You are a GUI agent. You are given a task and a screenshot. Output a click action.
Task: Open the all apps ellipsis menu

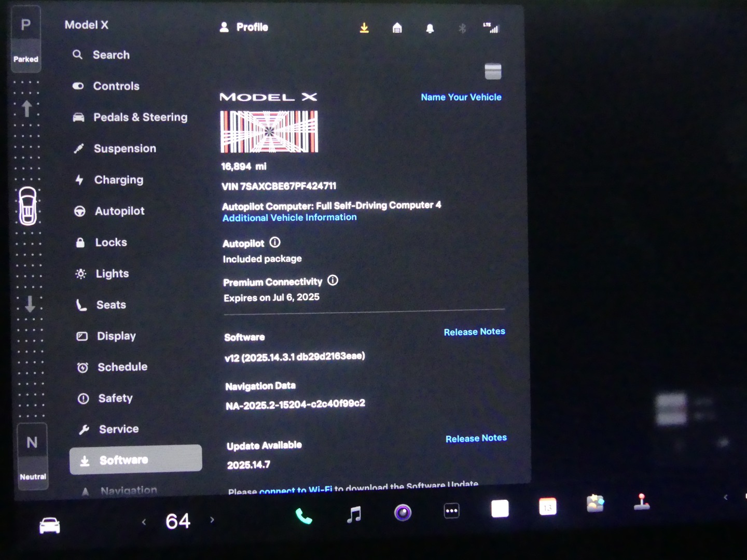[451, 511]
